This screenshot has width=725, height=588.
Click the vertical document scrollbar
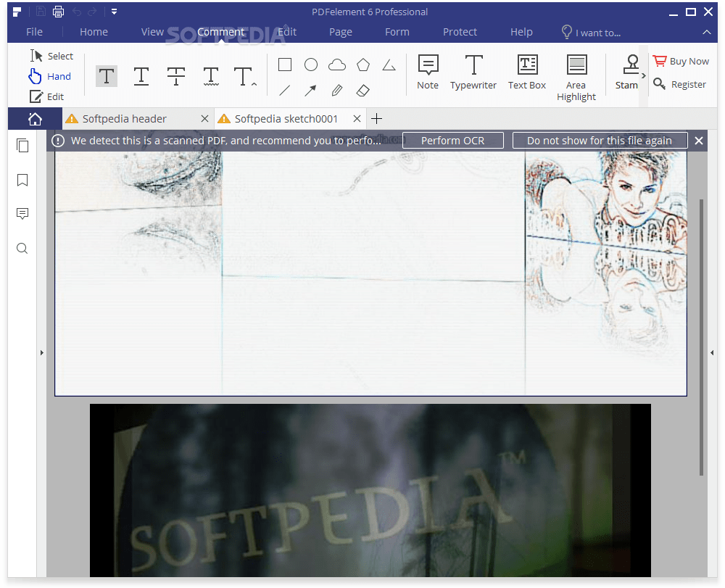pos(701,337)
